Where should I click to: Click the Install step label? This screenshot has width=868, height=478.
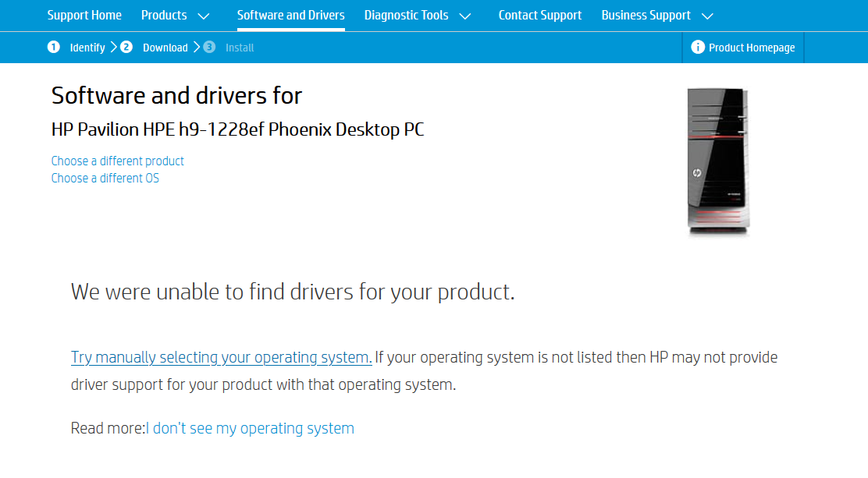(x=240, y=48)
